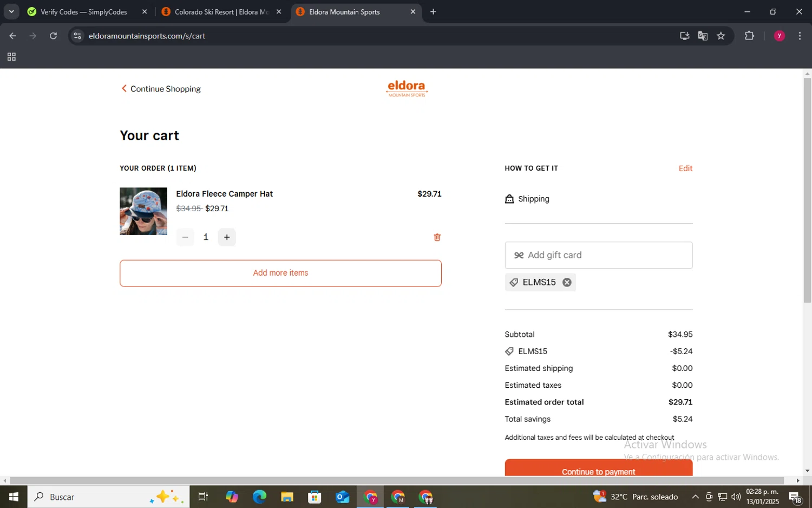Close the Colorado Ski Resort tab
Viewport: 812px width, 508px height.
(279, 12)
